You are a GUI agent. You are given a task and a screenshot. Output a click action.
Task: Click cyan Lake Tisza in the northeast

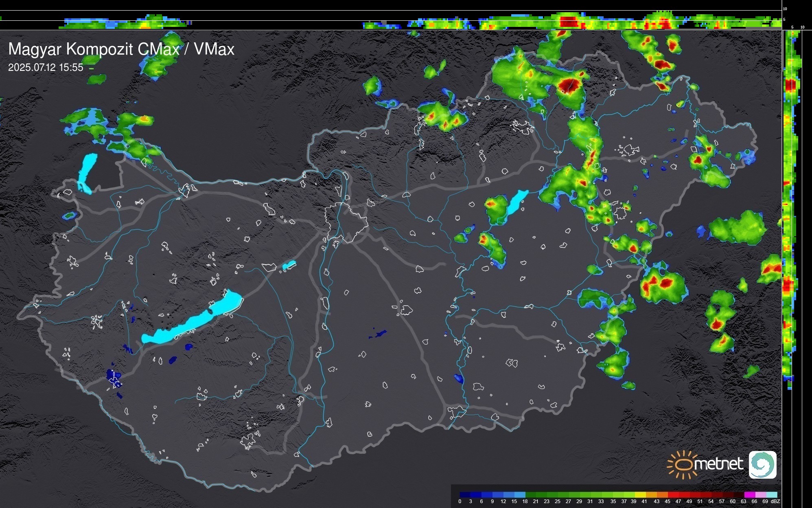517,202
